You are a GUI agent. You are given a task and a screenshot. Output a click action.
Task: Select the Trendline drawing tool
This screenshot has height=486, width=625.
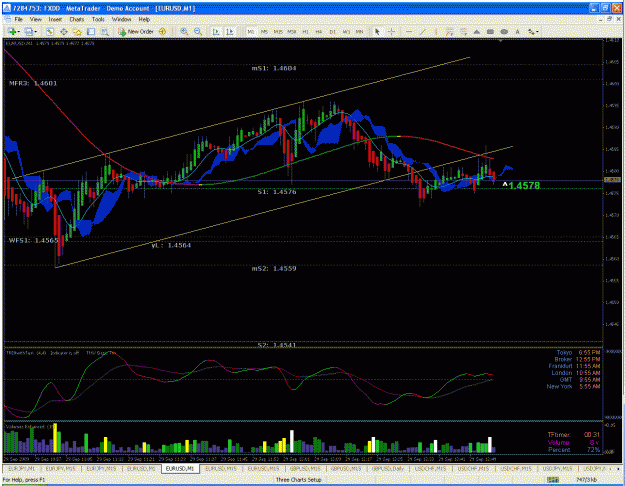pyautogui.click(x=423, y=31)
